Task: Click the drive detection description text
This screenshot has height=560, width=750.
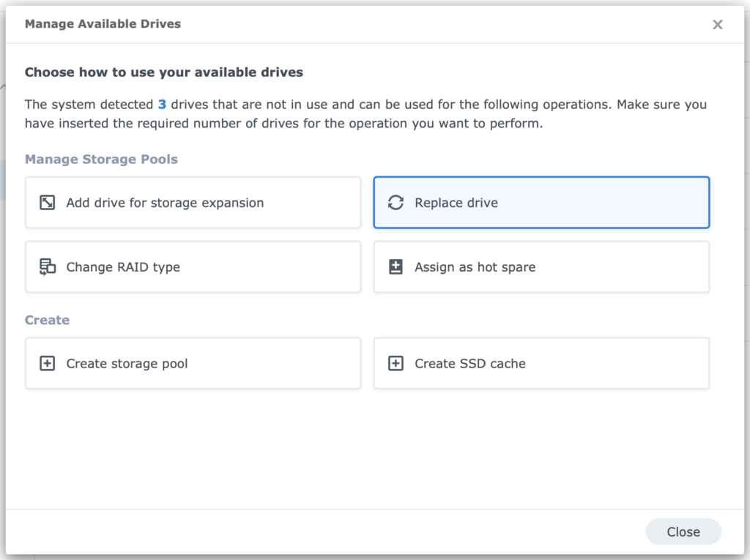Action: click(365, 113)
